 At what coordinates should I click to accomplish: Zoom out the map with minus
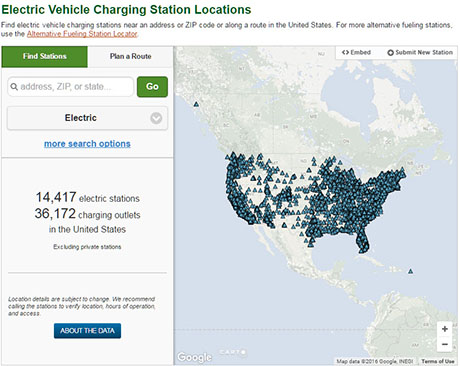coord(445,344)
